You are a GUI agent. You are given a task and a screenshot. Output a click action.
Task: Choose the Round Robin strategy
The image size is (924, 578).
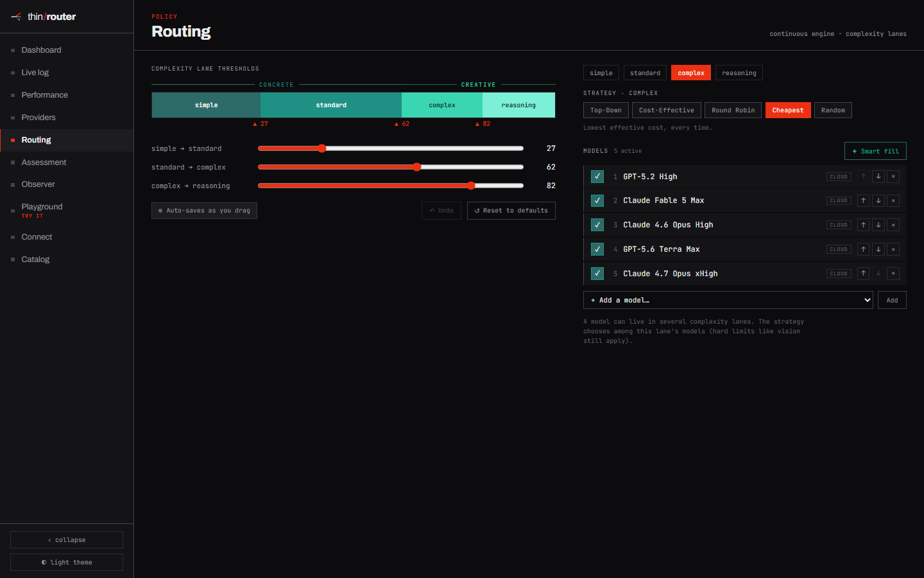click(x=733, y=110)
